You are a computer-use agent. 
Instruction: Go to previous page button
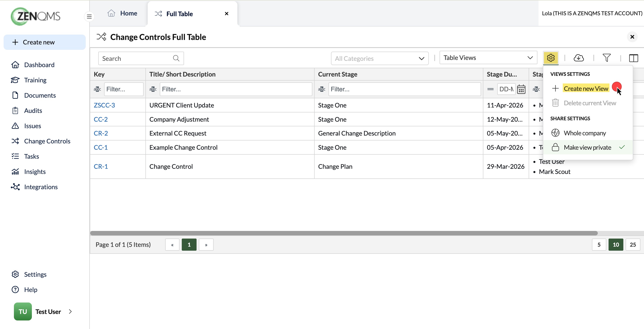pos(172,244)
